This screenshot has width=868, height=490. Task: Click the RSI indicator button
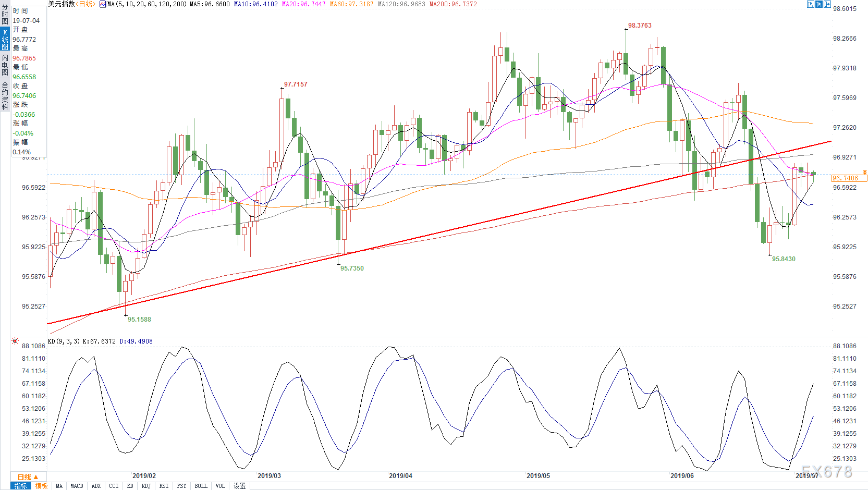pos(164,486)
